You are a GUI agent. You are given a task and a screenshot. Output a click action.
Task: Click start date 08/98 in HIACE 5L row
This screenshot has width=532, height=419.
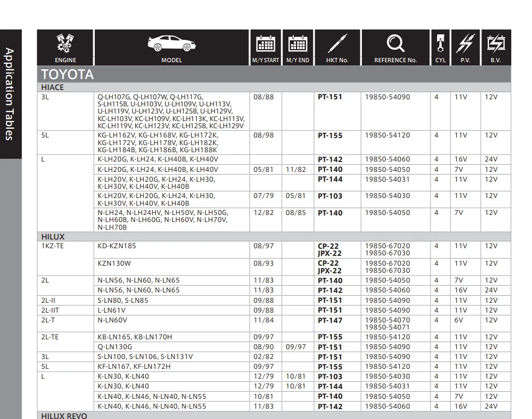click(x=263, y=135)
